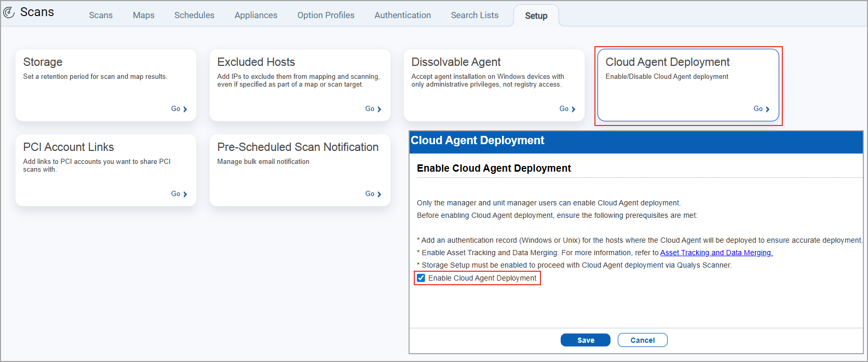
Task: Uncheck the Enable Cloud Agent Deployment checkbox
Action: coord(421,278)
